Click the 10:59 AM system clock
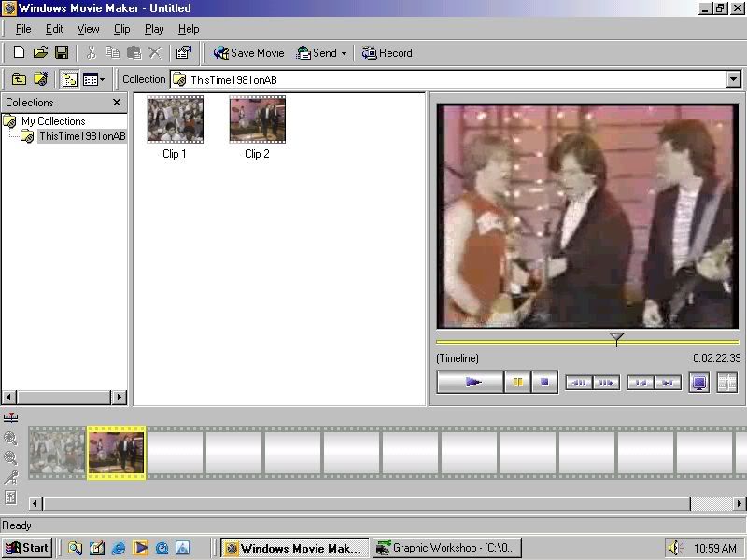Image resolution: width=747 pixels, height=560 pixels. click(x=714, y=549)
